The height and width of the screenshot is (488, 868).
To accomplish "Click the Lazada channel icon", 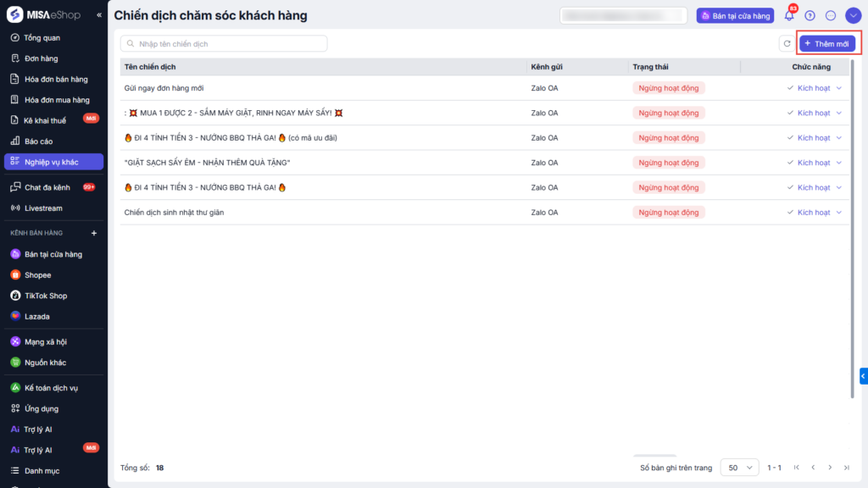I will pyautogui.click(x=15, y=317).
